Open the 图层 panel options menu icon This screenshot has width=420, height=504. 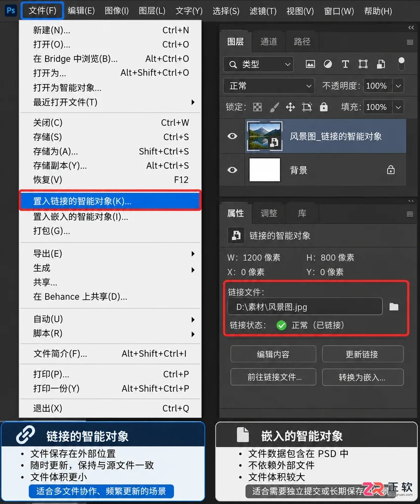point(410,42)
